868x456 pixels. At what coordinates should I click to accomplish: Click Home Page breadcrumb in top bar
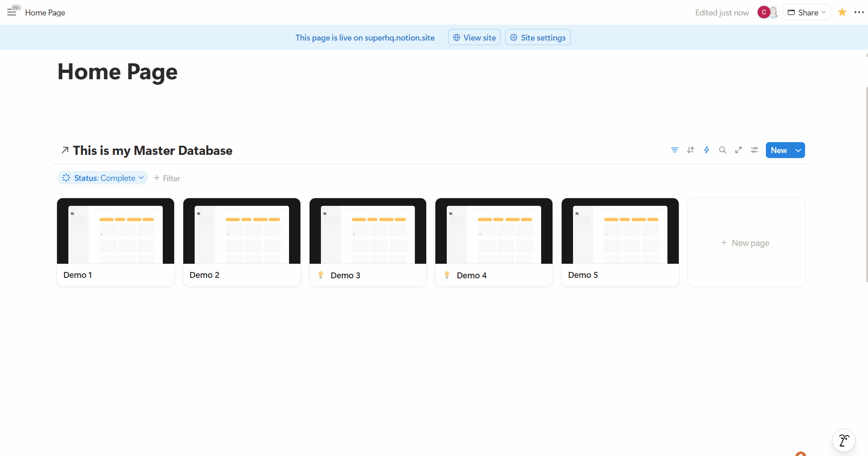coord(45,13)
